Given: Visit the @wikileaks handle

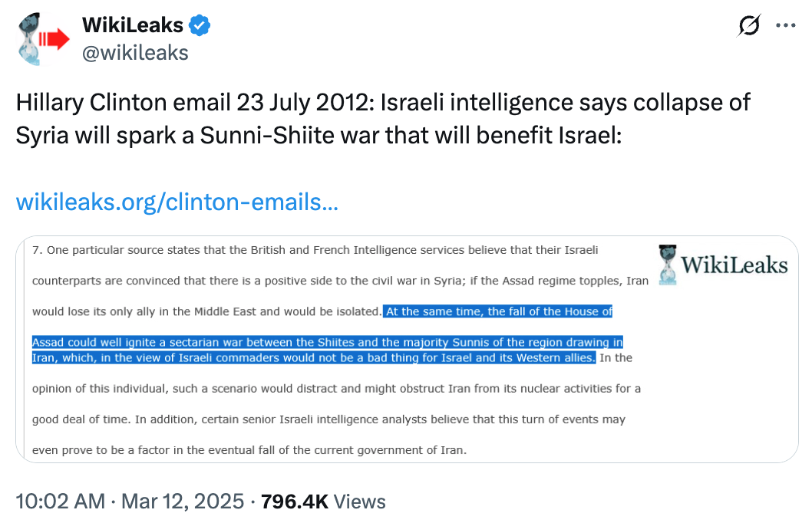Looking at the screenshot, I should coord(135,53).
